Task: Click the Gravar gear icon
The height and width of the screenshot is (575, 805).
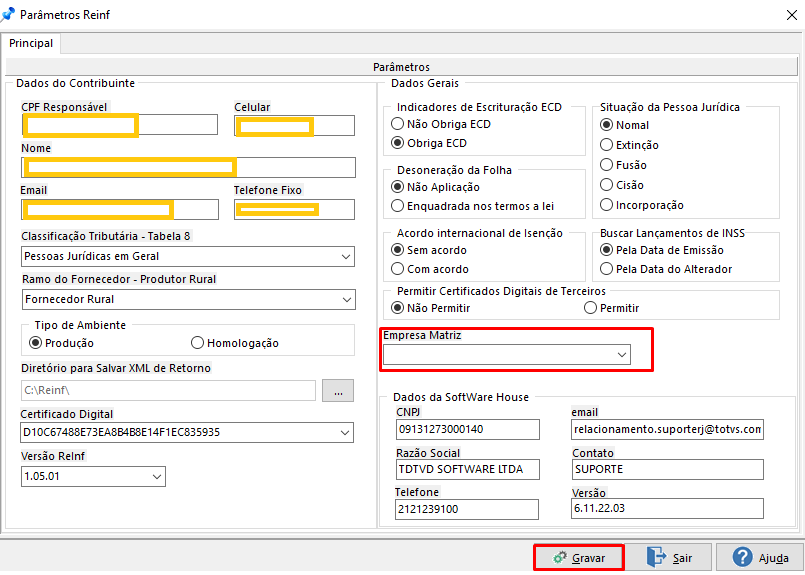Action: click(559, 558)
